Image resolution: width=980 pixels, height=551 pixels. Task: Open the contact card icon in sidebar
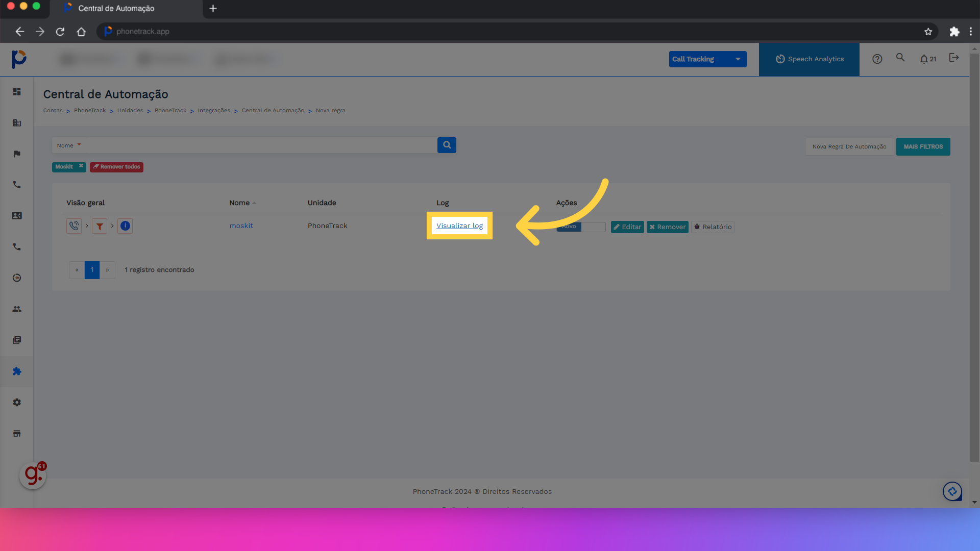pos(17,216)
